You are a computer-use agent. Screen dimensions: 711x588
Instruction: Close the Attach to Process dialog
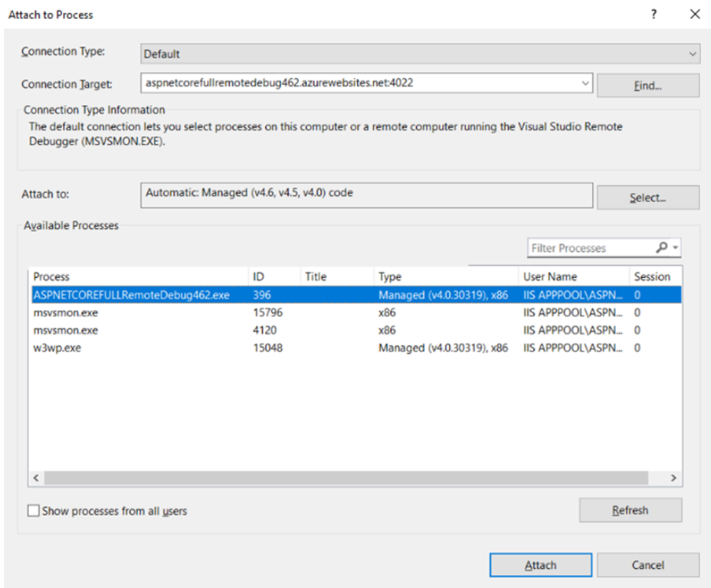coord(695,15)
